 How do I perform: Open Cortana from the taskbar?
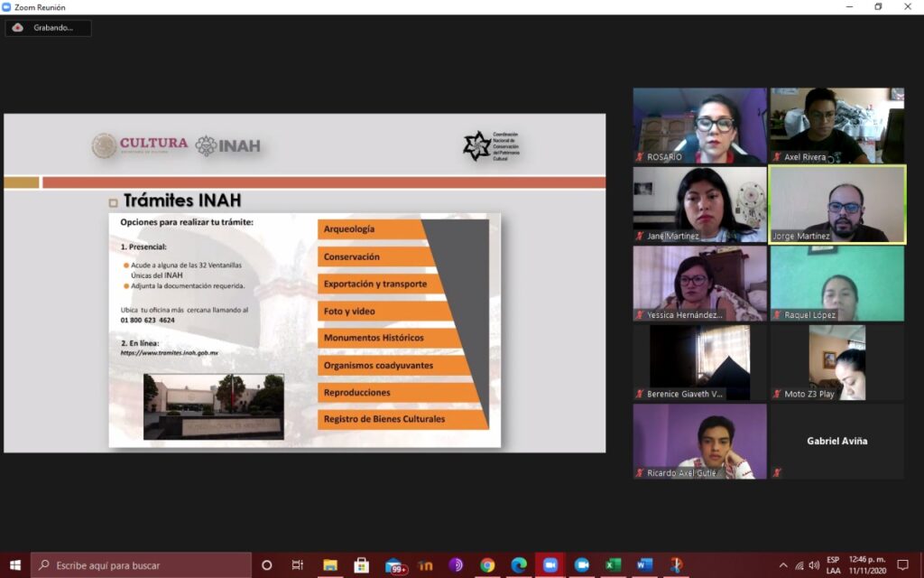266,565
